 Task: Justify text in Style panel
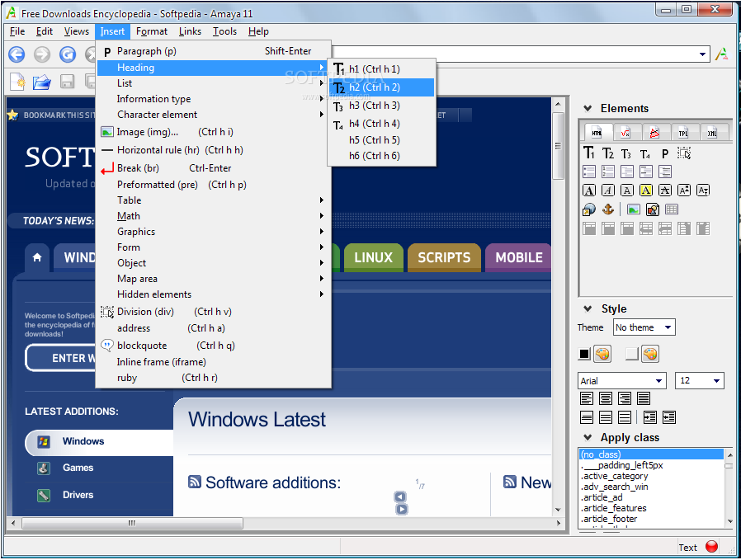pyautogui.click(x=643, y=398)
